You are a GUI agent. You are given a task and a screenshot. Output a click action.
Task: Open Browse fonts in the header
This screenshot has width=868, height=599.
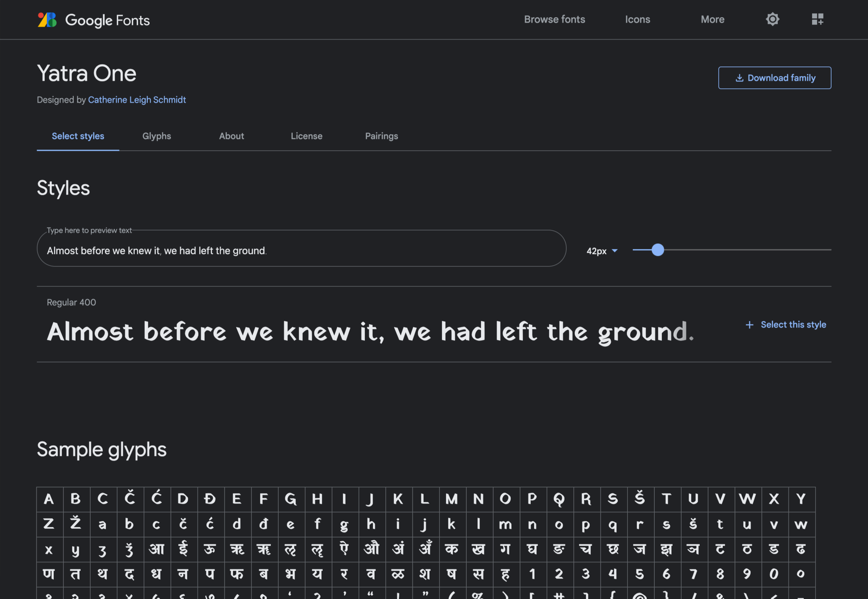[x=555, y=19]
